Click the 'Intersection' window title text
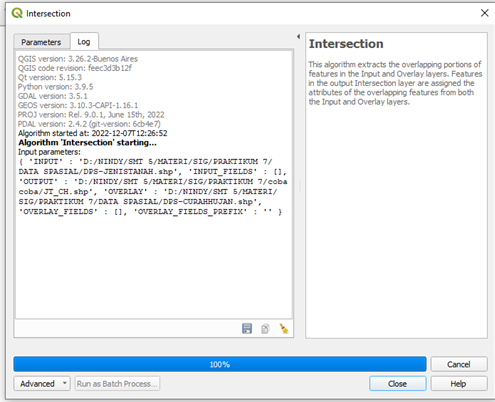The width and height of the screenshot is (495, 402). pyautogui.click(x=48, y=14)
